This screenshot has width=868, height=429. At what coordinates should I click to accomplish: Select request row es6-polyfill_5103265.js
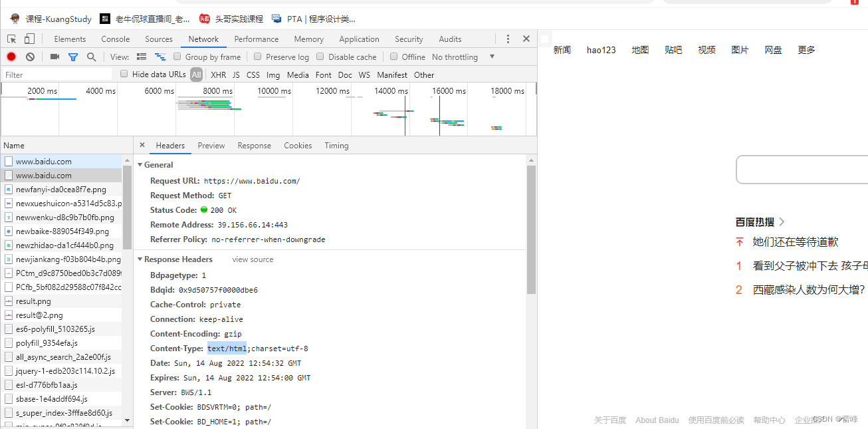tap(61, 329)
